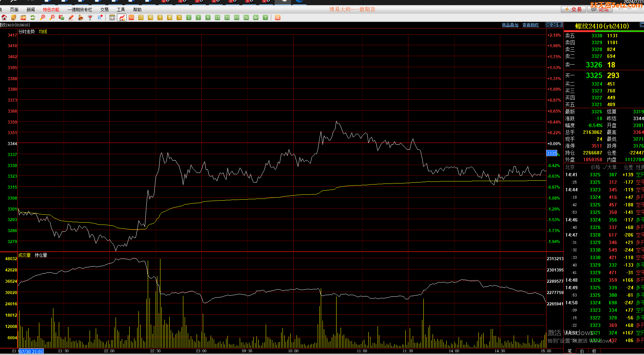This screenshot has height=355, width=644.
Task: Open the 特色功能 menu
Action: pyautogui.click(x=51, y=10)
